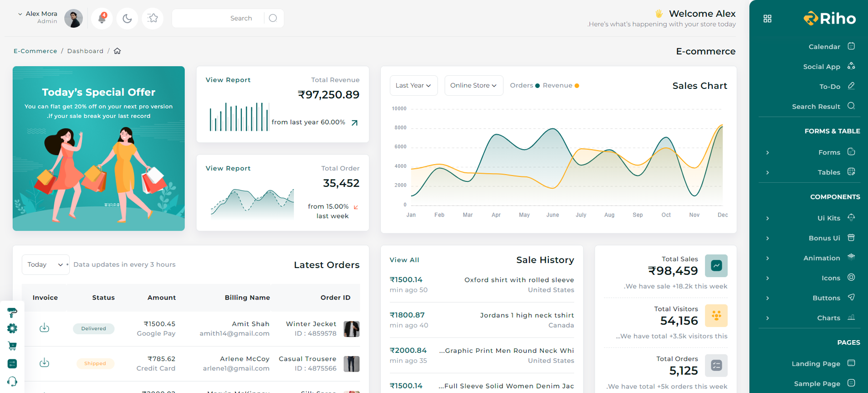Click the notification bell icon
Image resolution: width=868 pixels, height=393 pixels.
click(x=102, y=18)
